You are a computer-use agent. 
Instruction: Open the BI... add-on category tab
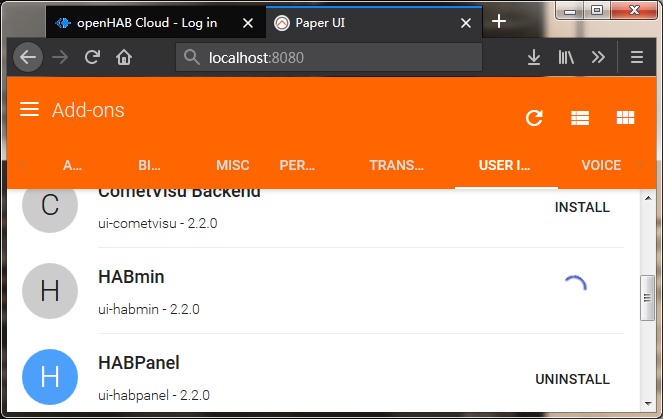pos(149,165)
